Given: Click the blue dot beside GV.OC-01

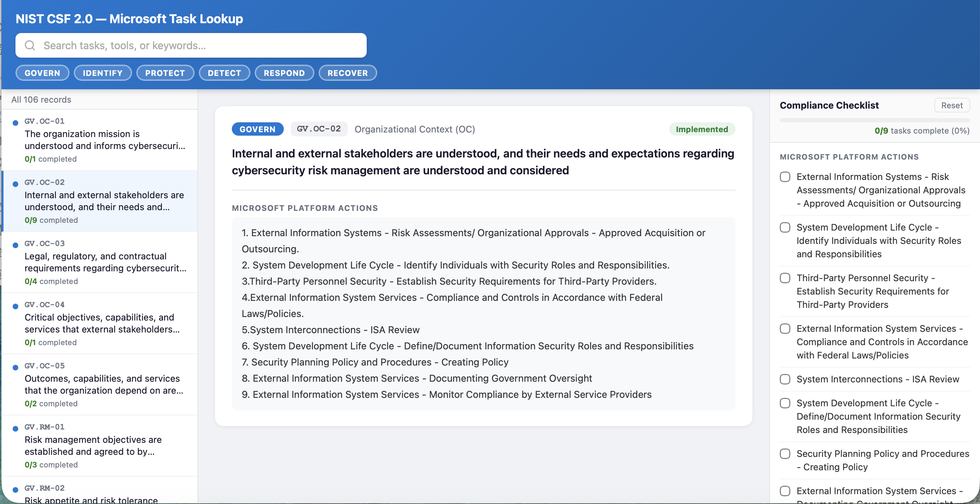Looking at the screenshot, I should click(x=15, y=123).
